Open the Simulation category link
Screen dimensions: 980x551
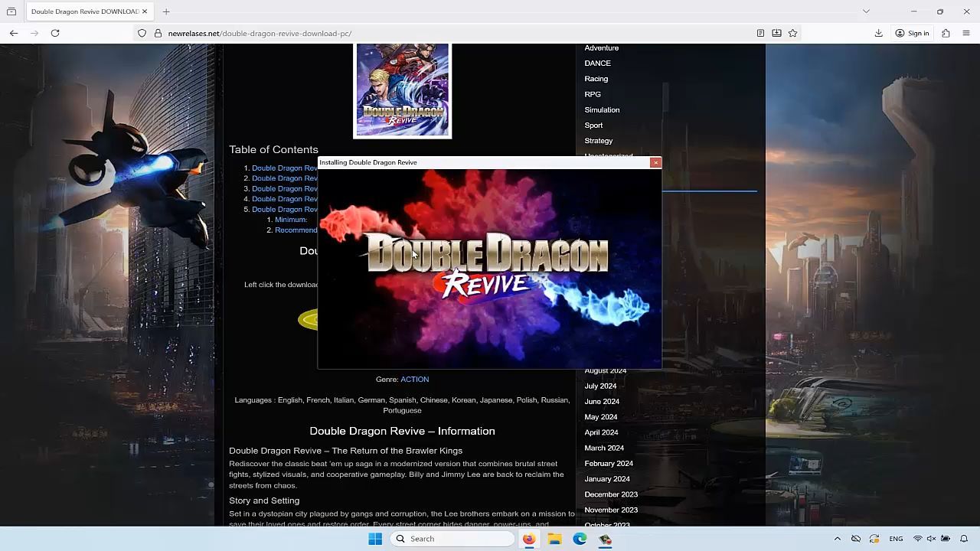pos(602,109)
